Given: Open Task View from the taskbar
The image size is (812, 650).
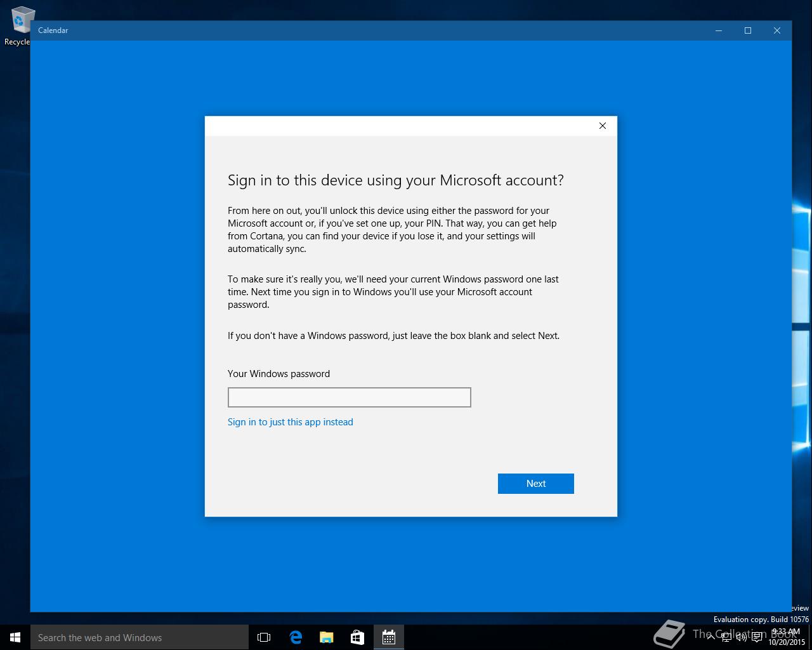Looking at the screenshot, I should [264, 637].
